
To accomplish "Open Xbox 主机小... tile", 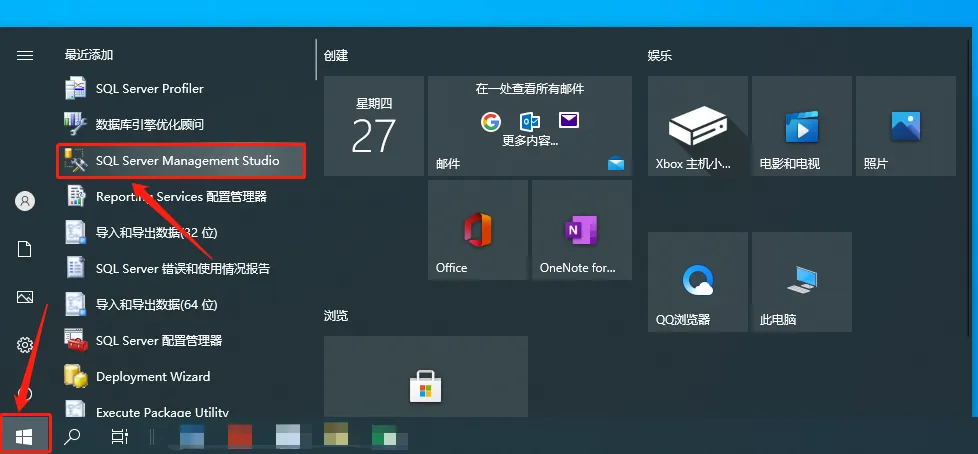I will pyautogui.click(x=698, y=126).
